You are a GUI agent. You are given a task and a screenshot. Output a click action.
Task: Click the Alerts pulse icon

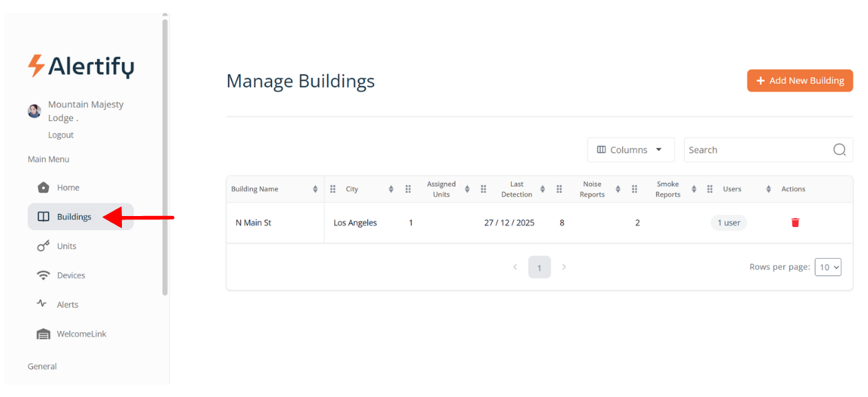point(42,304)
